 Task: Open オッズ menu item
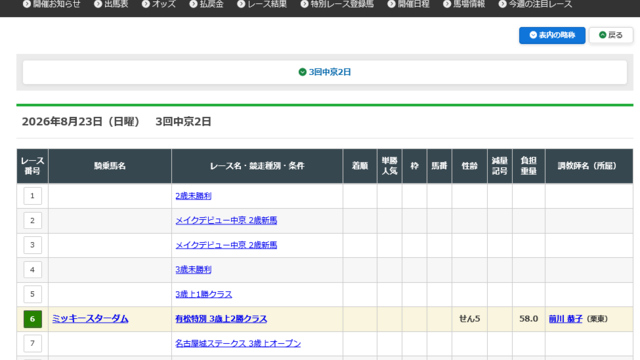pyautogui.click(x=159, y=4)
